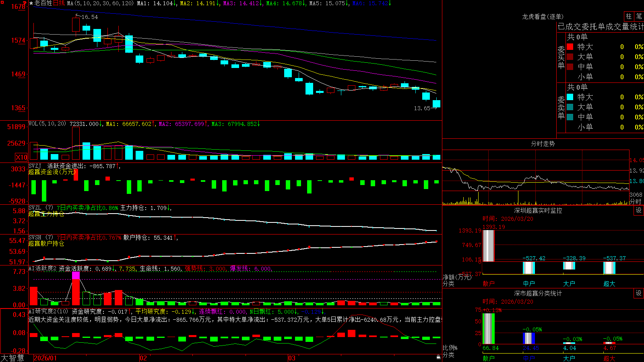The image size is (644, 362).
Task: Open 设 settings for 深市超赢分类统计 panel
Action: click(x=639, y=293)
